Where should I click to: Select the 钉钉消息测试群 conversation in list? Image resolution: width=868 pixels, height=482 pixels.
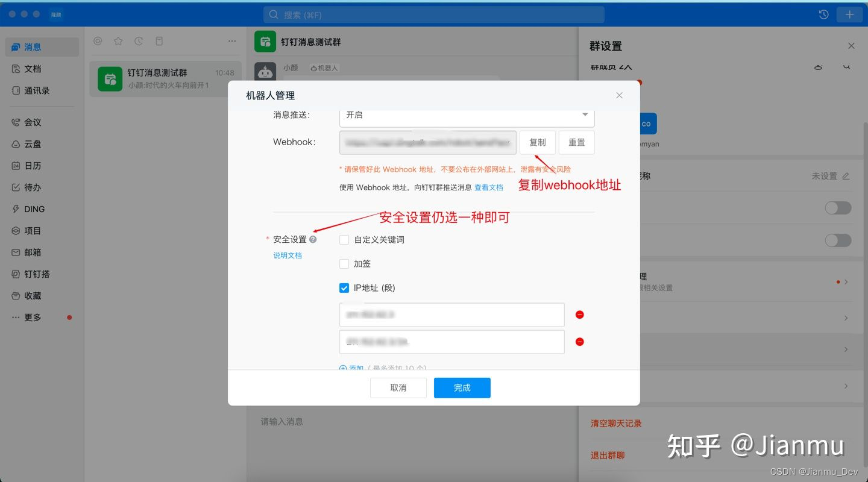[165, 79]
